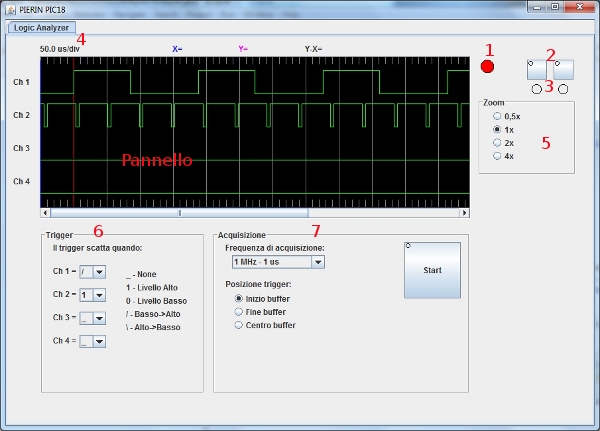Choose the 2x zoom option
600x431 pixels.
(x=498, y=143)
